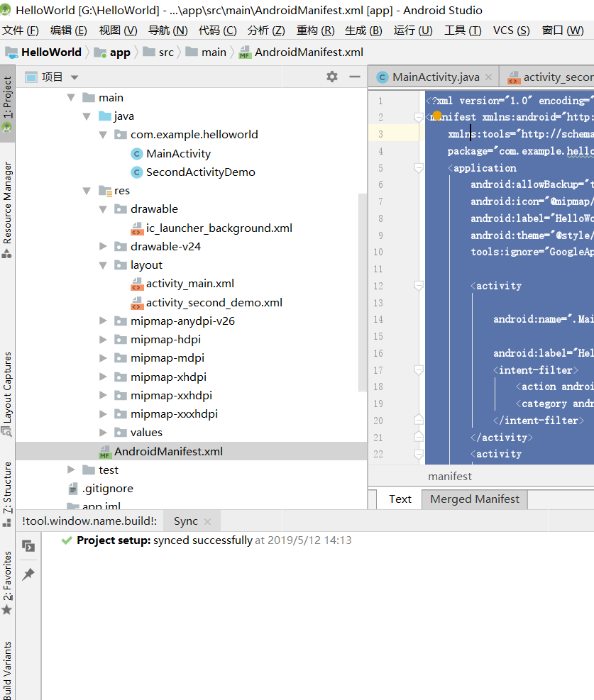Hide the project tool window
The height and width of the screenshot is (700, 594).
[x=355, y=77]
